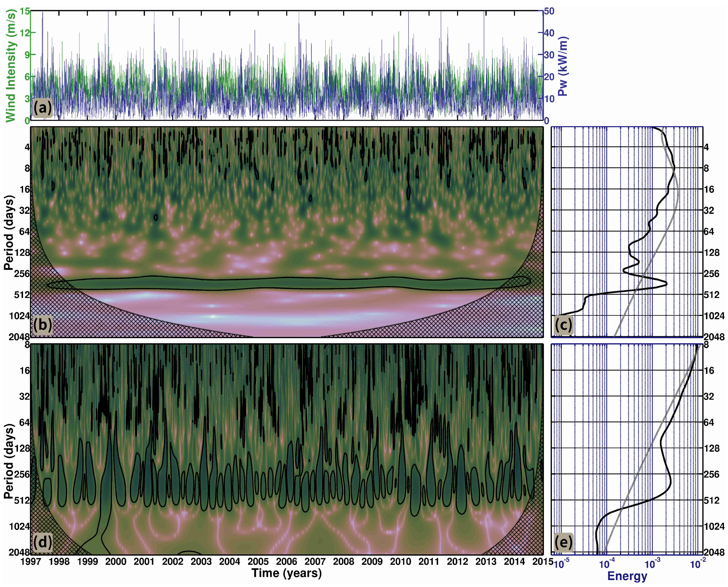Click the 2012 tick on time axis
The width and height of the screenshot is (728, 587).
coord(457,562)
